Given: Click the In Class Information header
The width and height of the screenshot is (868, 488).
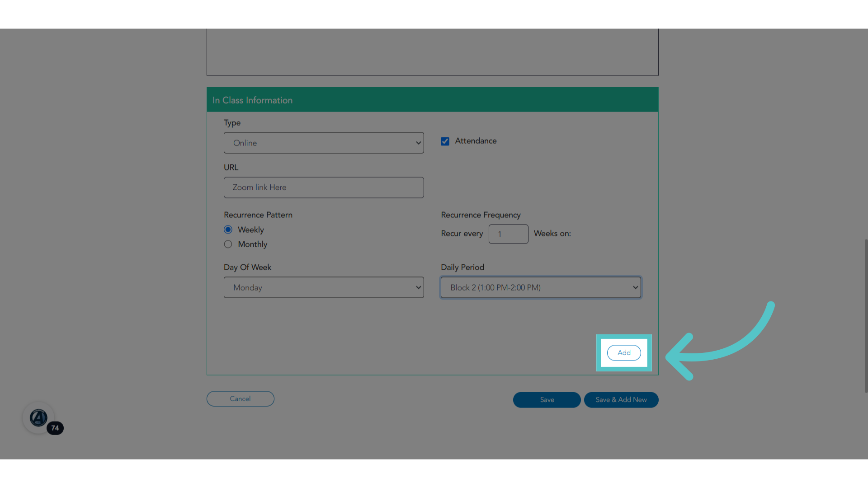Looking at the screenshot, I should click(433, 100).
